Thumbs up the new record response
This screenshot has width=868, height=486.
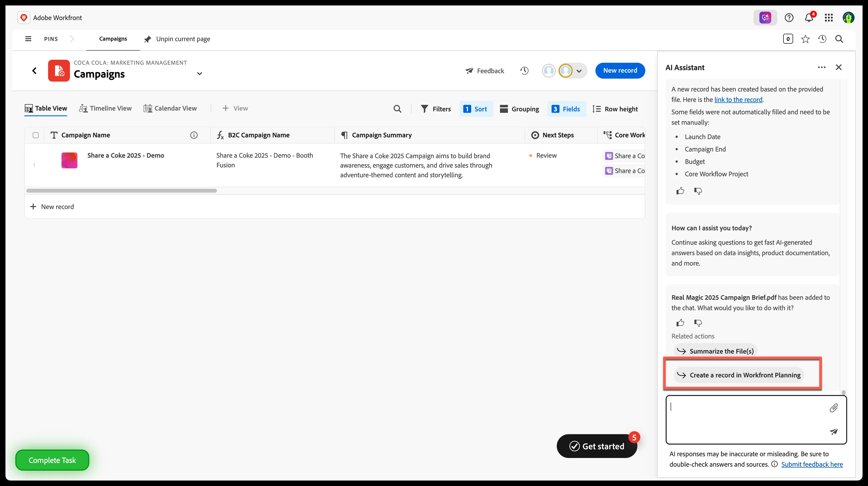click(680, 191)
